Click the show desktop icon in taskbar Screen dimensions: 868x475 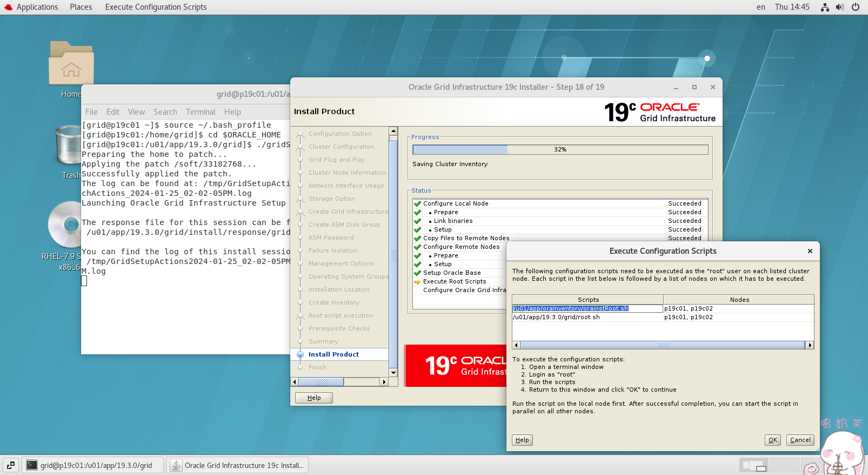click(x=11, y=465)
